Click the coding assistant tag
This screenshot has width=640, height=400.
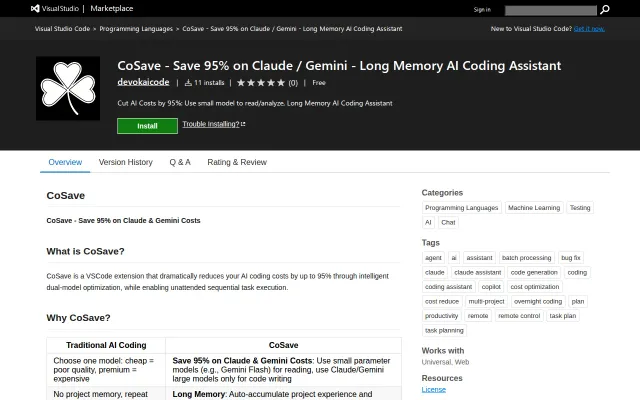click(449, 287)
